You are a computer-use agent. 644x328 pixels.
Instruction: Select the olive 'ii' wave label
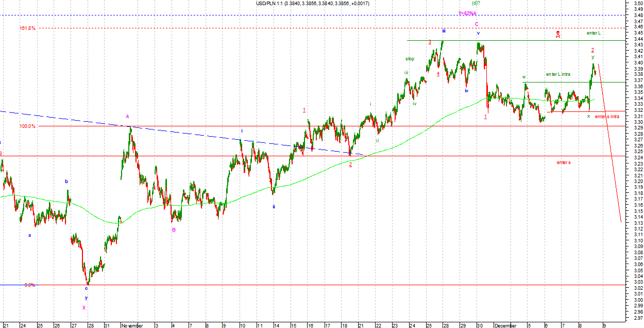pyautogui.click(x=377, y=141)
